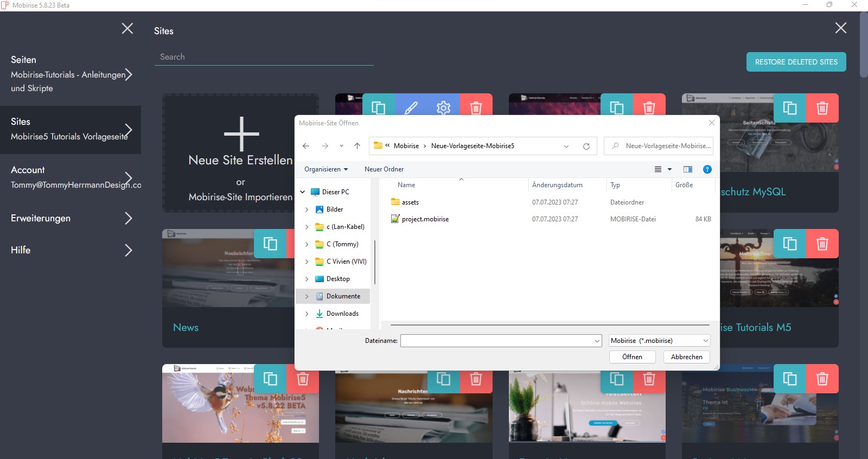The image size is (868, 459).
Task: Show the preview pane in the dialog
Action: (x=688, y=169)
